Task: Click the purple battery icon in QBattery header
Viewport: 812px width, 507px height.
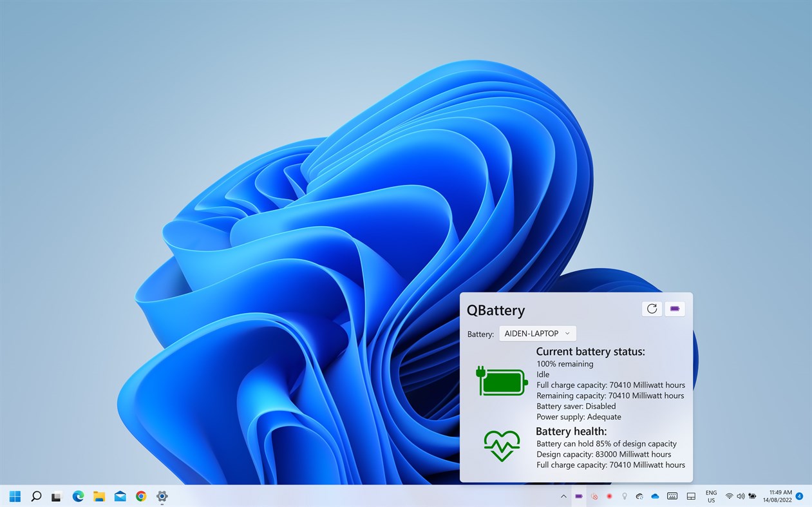Action: [x=674, y=309]
